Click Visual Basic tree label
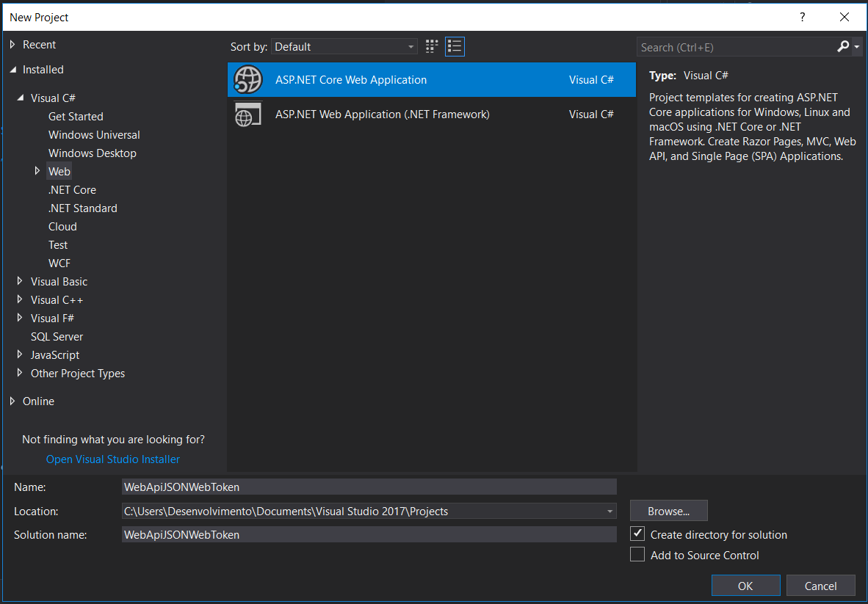868x604 pixels. click(x=59, y=282)
